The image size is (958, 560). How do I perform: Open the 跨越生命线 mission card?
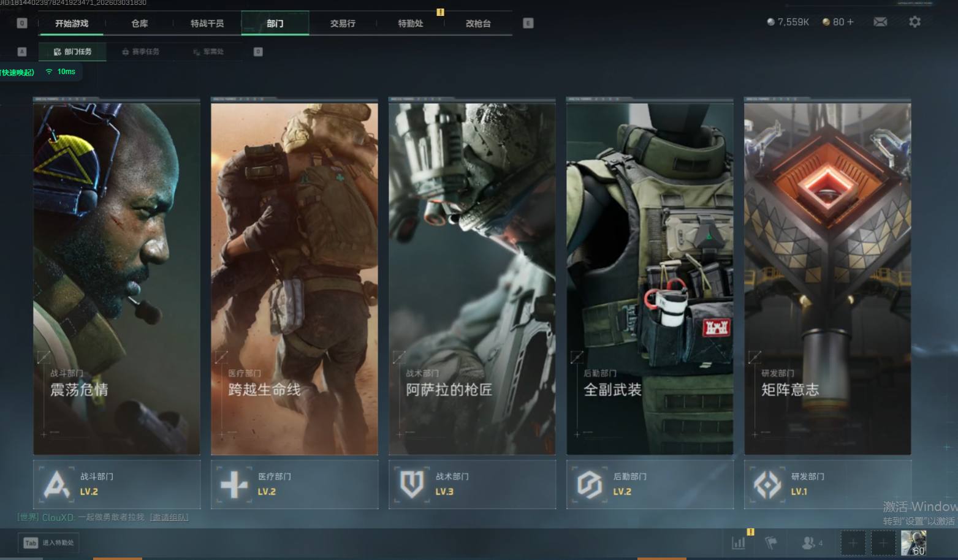click(294, 276)
